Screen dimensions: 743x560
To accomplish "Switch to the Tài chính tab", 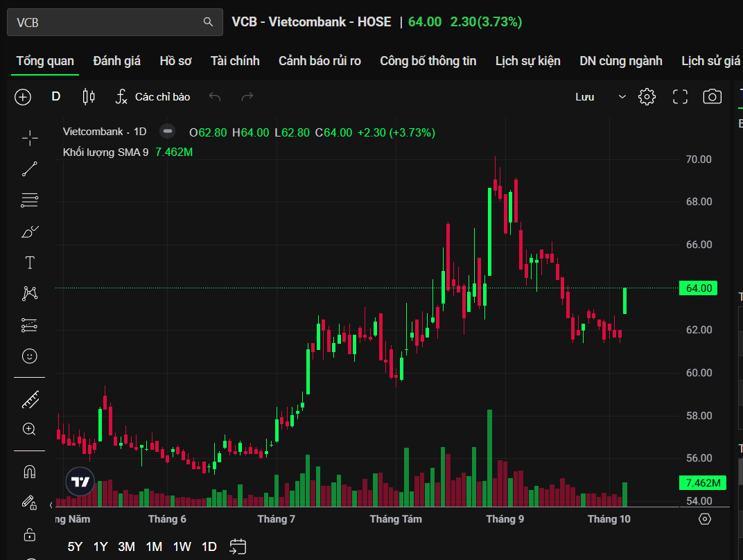I will pyautogui.click(x=235, y=61).
